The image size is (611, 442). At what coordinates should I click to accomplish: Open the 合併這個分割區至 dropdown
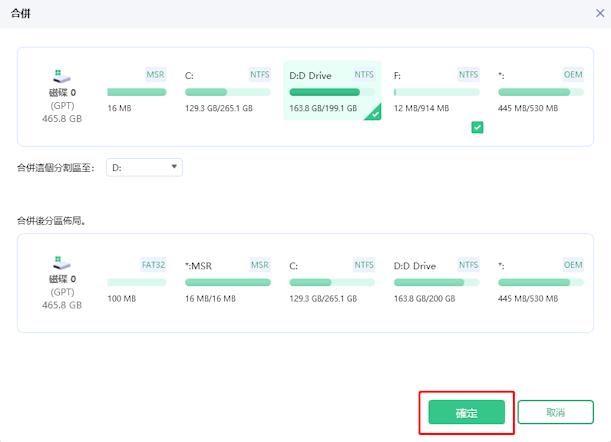(142, 167)
